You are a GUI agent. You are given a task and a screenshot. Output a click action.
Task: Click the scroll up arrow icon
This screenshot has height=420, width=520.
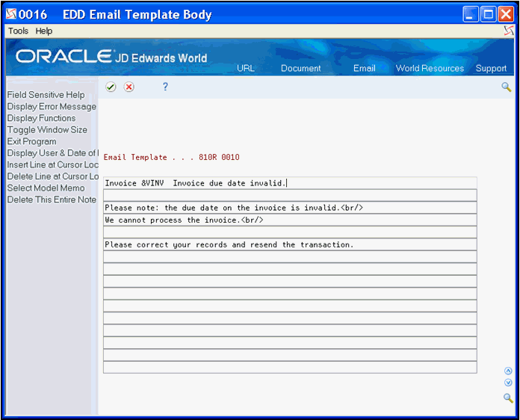(x=508, y=371)
